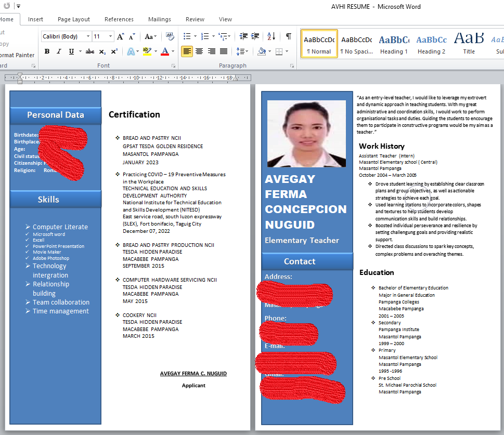This screenshot has height=435, width=504.
Task: Set Align Text Left
Action: (187, 51)
